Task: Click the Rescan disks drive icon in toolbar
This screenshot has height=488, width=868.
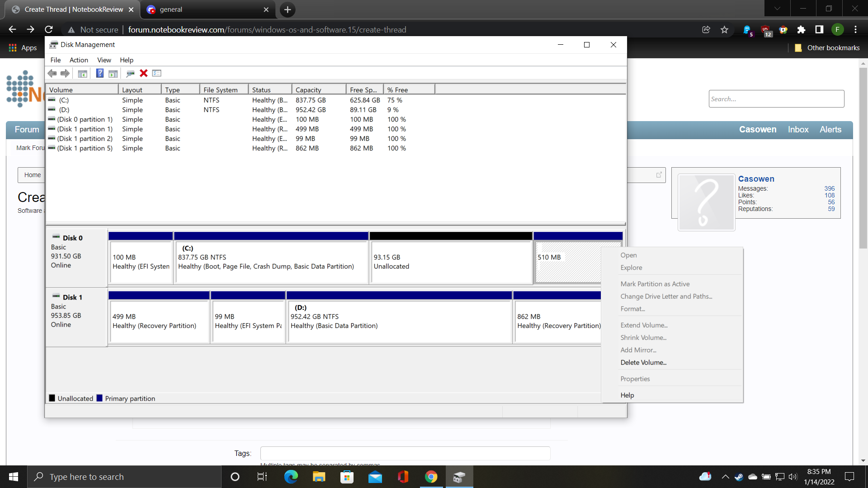Action: pyautogui.click(x=130, y=73)
